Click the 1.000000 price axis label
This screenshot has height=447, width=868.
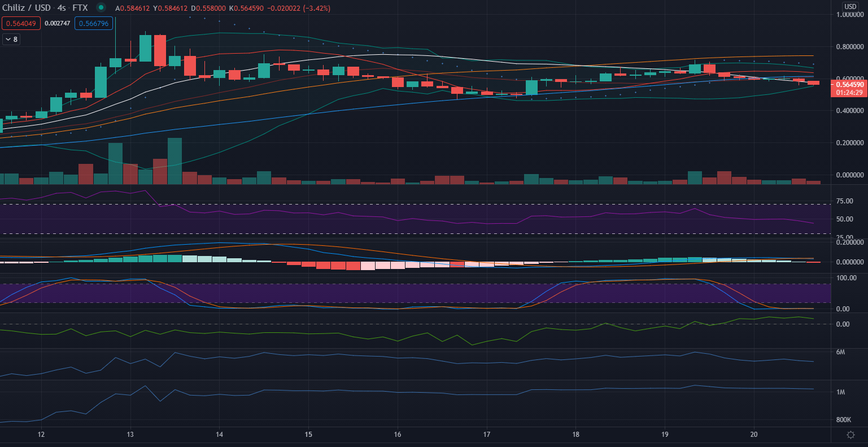850,15
